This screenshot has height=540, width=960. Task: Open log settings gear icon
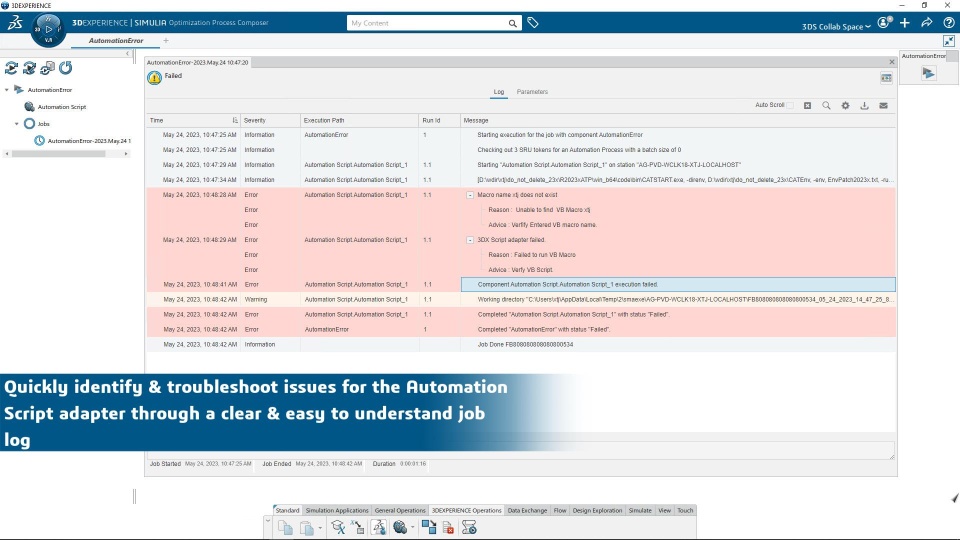pos(845,105)
